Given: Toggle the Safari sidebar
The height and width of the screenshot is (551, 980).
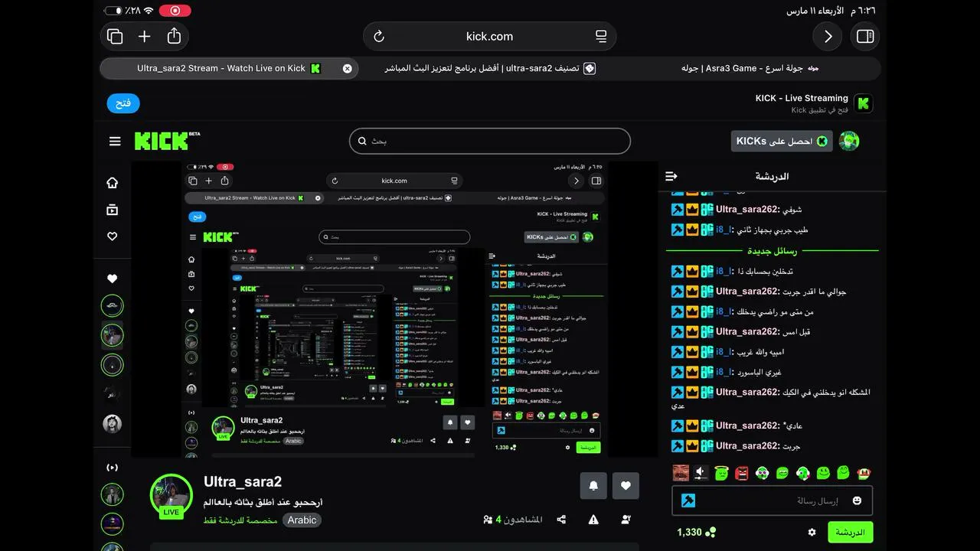Looking at the screenshot, I should pos(865,36).
